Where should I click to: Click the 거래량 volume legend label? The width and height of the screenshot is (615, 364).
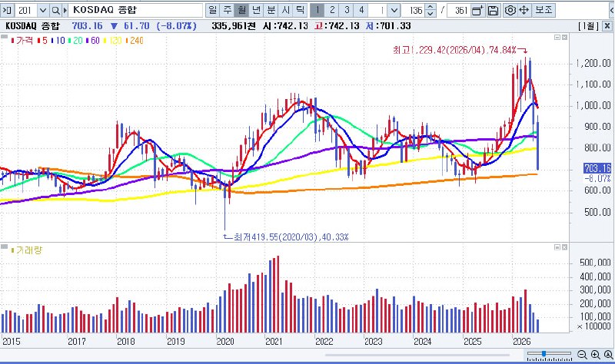pos(27,250)
